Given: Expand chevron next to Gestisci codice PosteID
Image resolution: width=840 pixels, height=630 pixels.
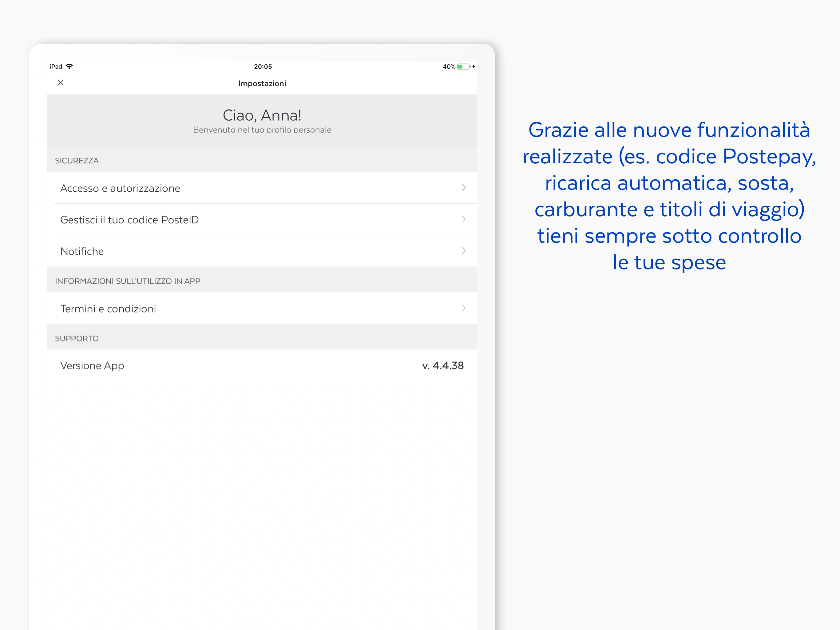Looking at the screenshot, I should tap(463, 219).
